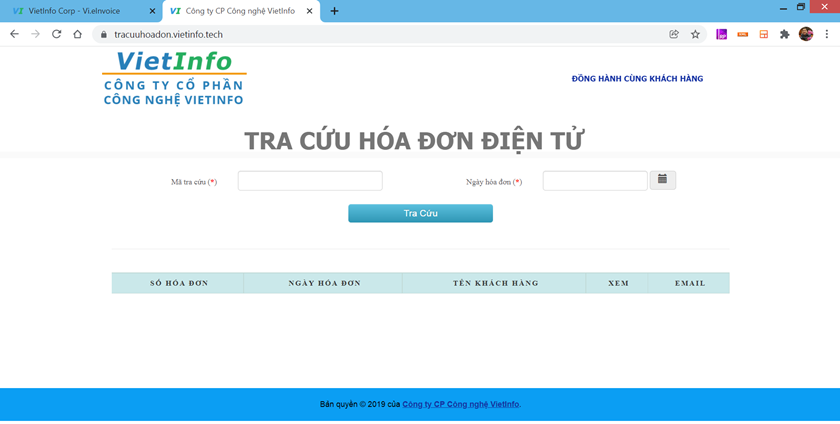Follow the Công ty CP Công nghệ VietInfo footer link
Image resolution: width=840 pixels, height=424 pixels.
[460, 405]
